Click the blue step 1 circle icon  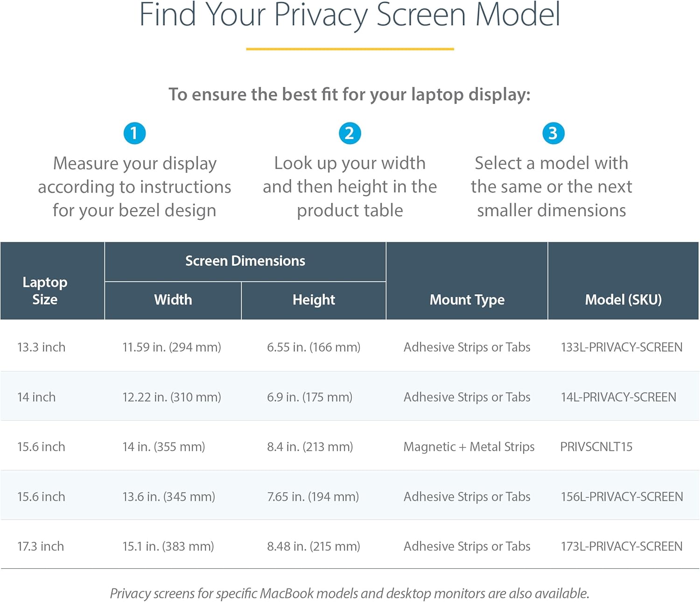pyautogui.click(x=134, y=133)
